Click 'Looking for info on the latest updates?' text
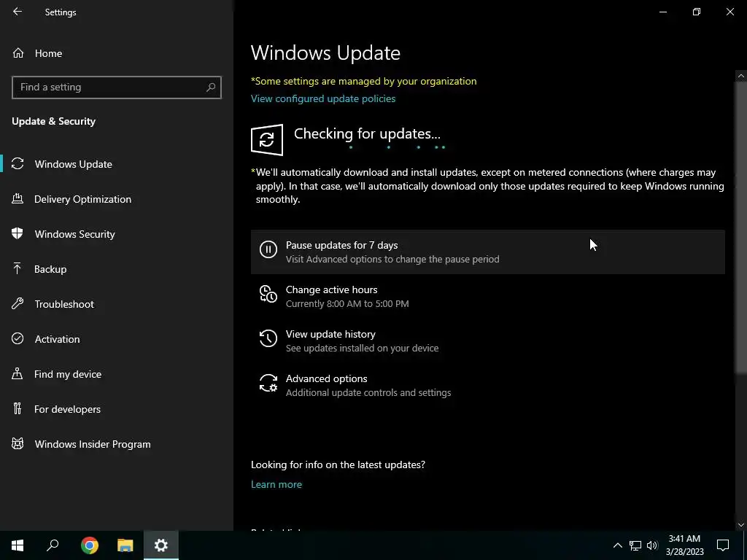747x560 pixels. (338, 464)
